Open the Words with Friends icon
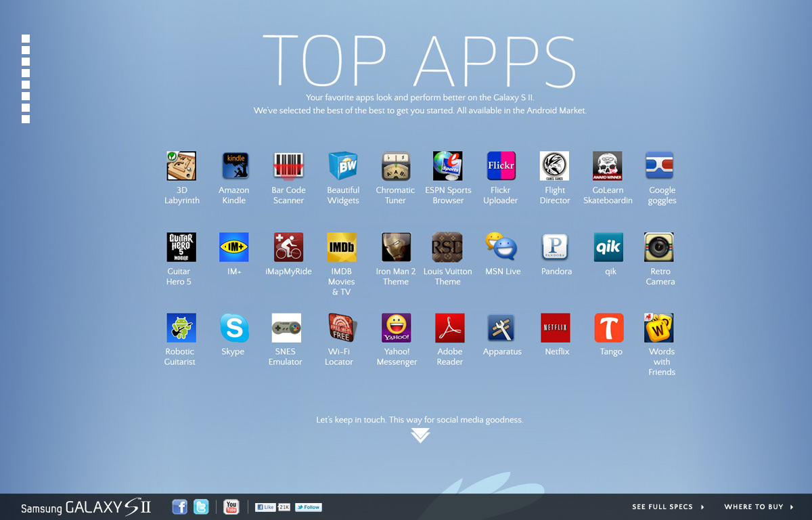The width and height of the screenshot is (812, 520). [659, 328]
